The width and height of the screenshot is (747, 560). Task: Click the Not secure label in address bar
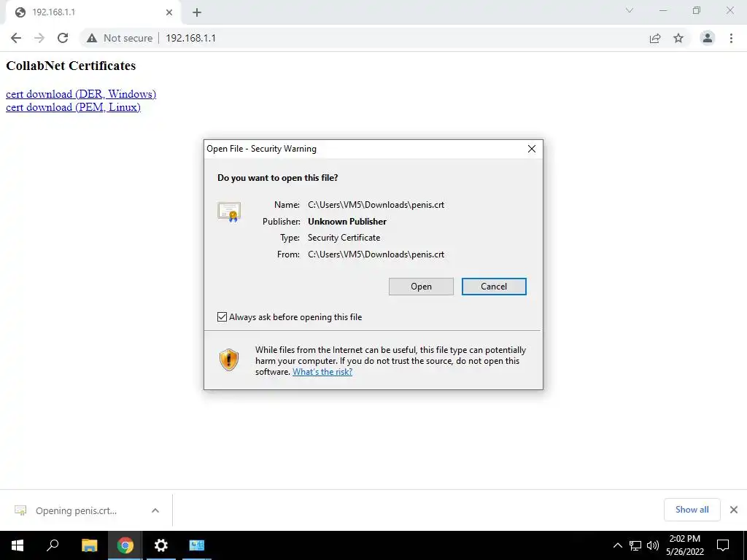click(128, 38)
